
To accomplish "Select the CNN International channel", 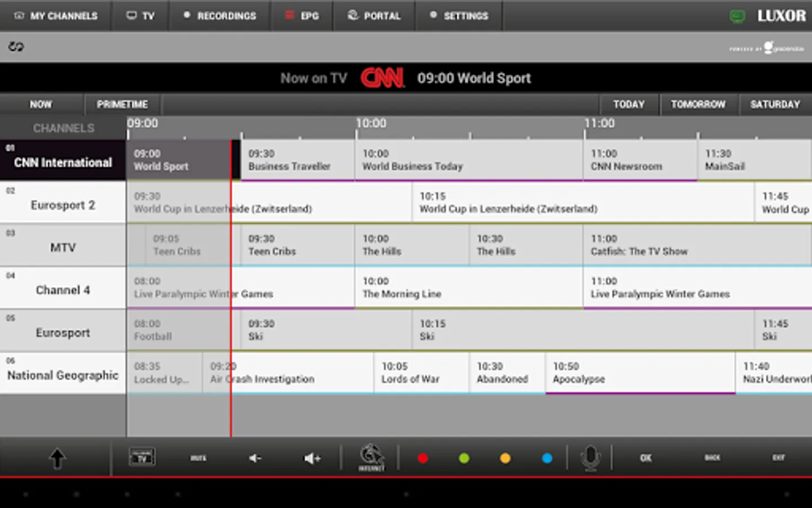I will click(63, 160).
